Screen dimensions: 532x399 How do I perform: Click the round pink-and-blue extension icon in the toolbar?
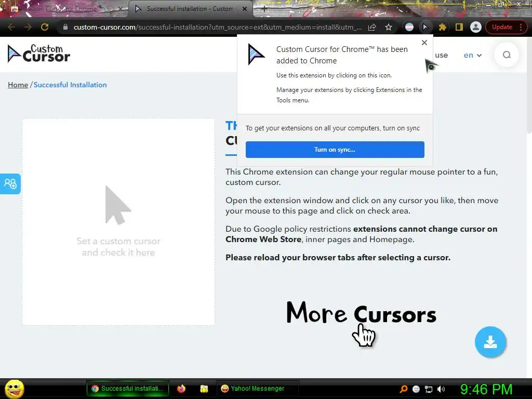tap(409, 27)
